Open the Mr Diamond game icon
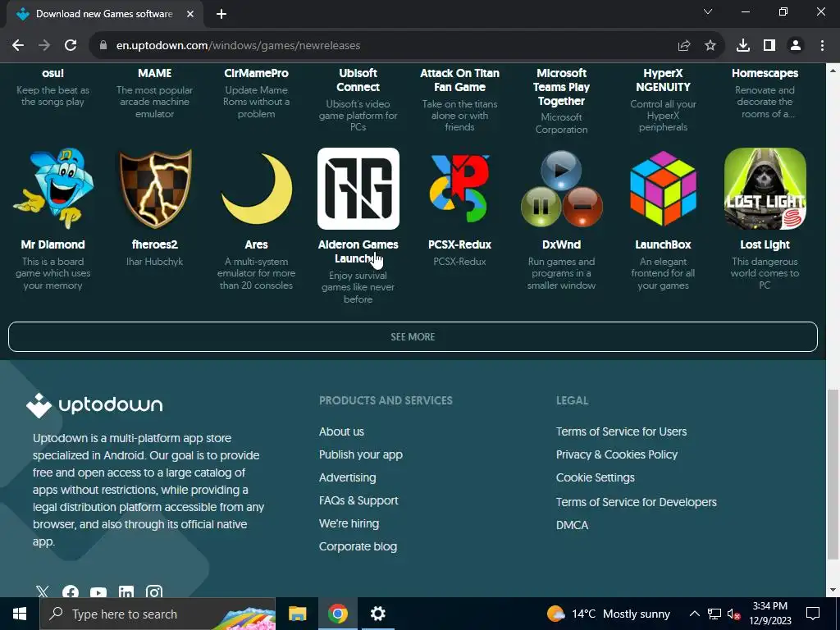The width and height of the screenshot is (840, 630). click(x=53, y=189)
